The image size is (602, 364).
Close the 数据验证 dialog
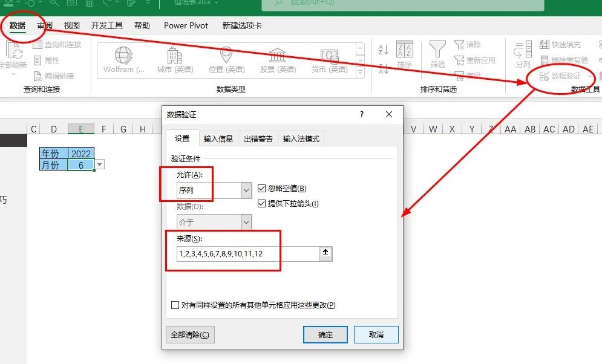pyautogui.click(x=389, y=114)
